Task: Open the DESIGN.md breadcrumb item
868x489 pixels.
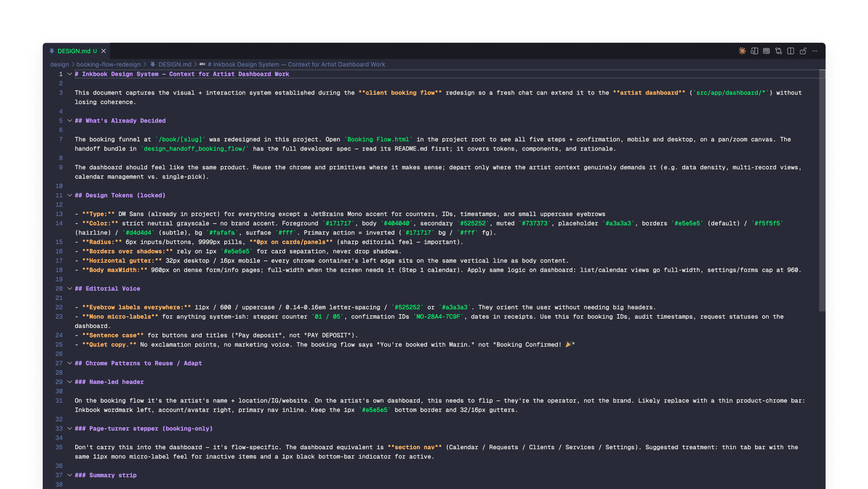Action: (175, 64)
